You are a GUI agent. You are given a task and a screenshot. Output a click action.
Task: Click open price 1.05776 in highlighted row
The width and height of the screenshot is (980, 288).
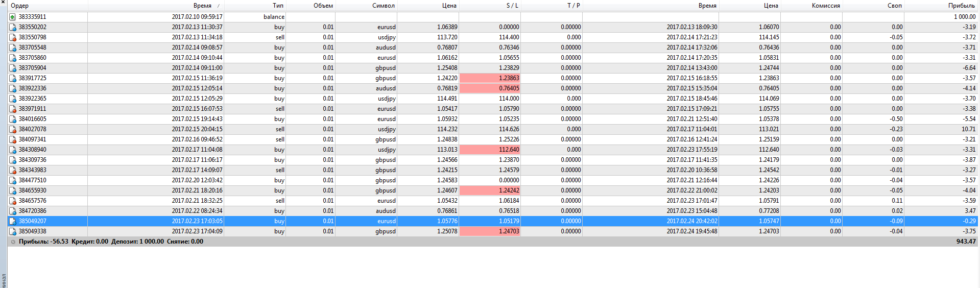[x=447, y=221]
